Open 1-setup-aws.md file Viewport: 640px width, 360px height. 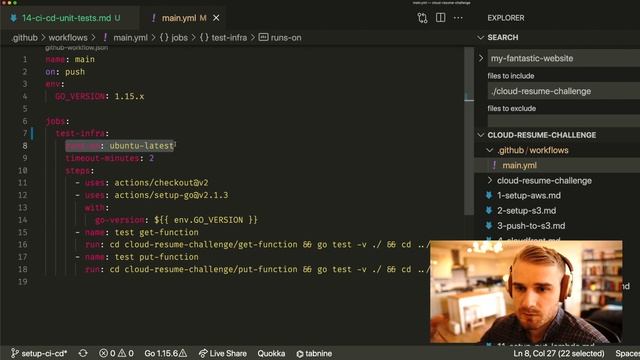coord(529,196)
